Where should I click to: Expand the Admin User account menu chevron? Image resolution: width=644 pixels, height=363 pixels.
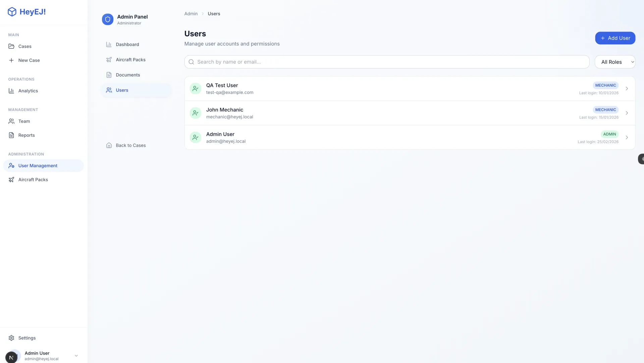pos(76,356)
